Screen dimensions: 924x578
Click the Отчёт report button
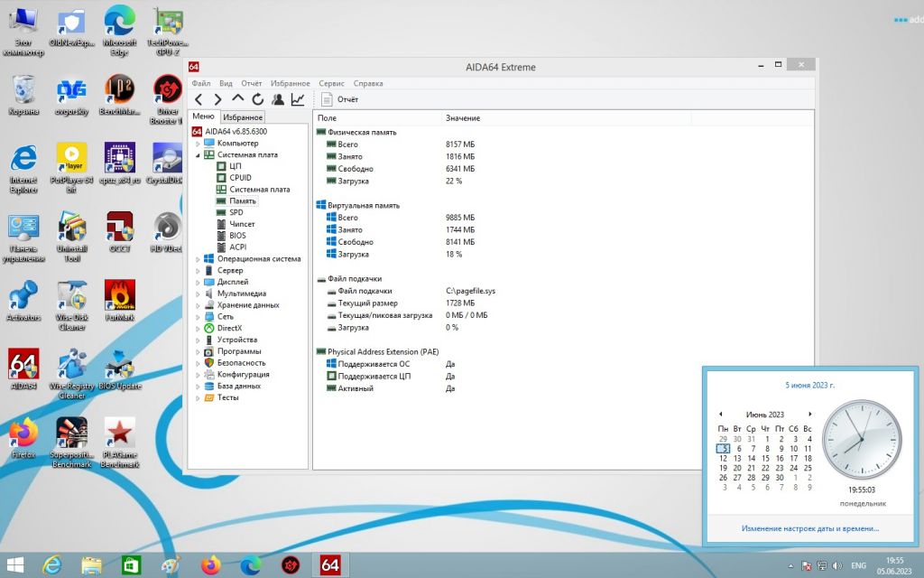point(340,99)
